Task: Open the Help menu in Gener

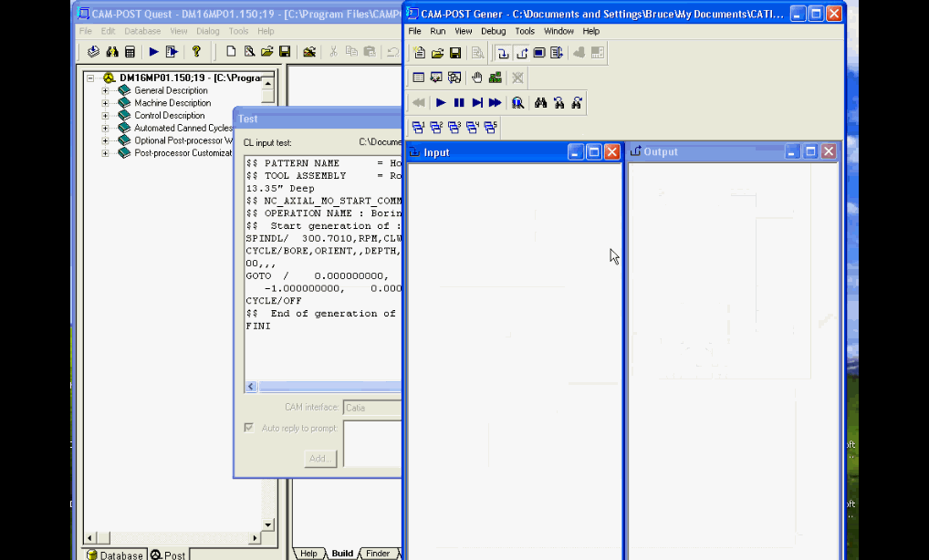Action: point(590,31)
